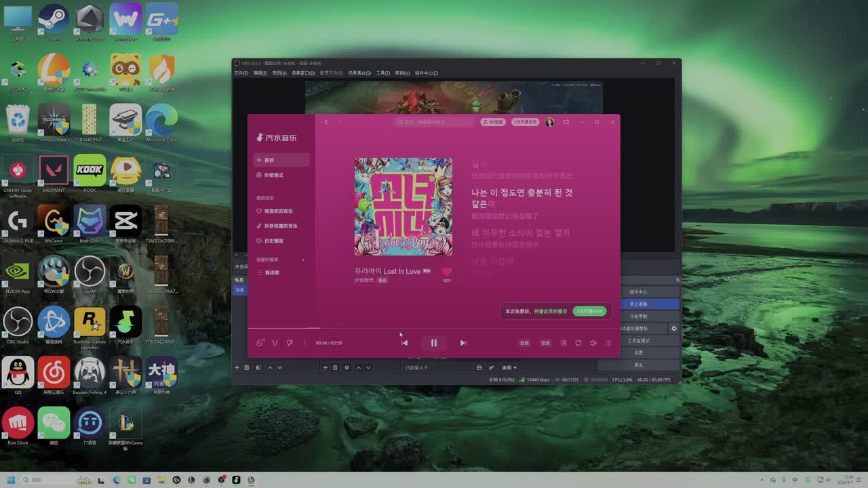The height and width of the screenshot is (488, 868).
Task: Mute the music player volume
Action: click(x=593, y=343)
